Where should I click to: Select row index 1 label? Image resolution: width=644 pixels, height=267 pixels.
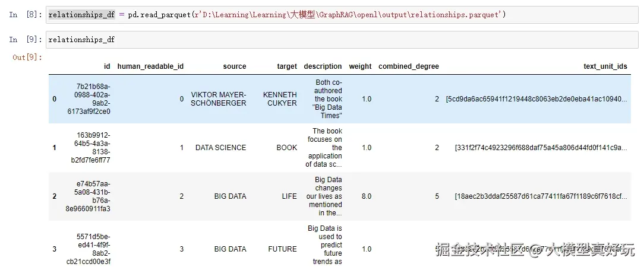click(55, 148)
